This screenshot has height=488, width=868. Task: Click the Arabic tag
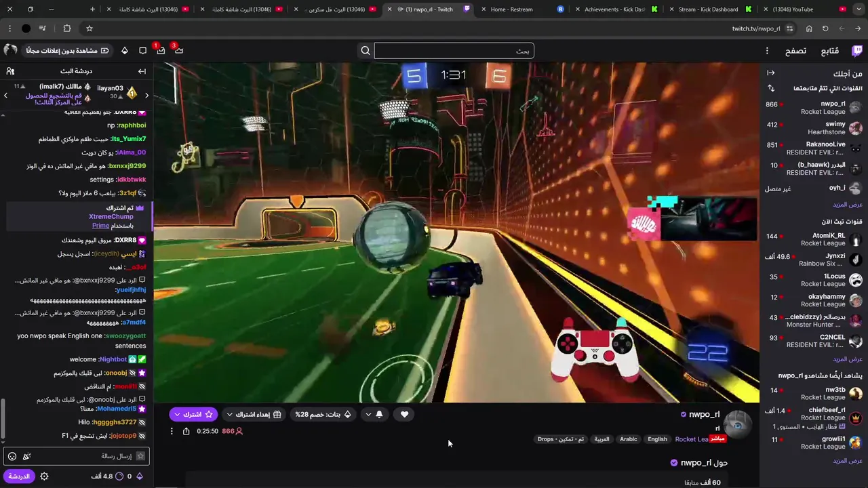tap(629, 439)
